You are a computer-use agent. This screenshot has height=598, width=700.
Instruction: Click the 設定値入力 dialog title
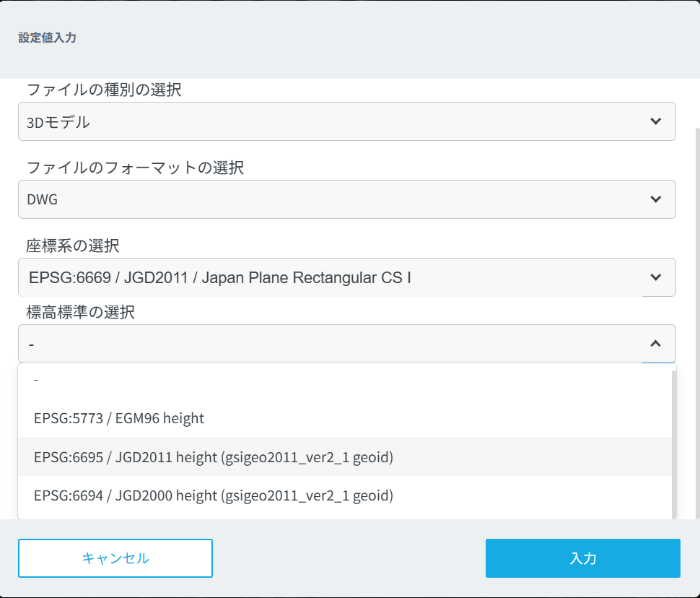pyautogui.click(x=48, y=38)
